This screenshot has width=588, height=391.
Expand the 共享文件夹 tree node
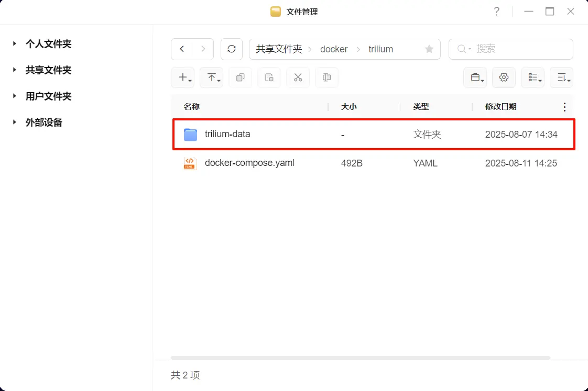[15, 70]
